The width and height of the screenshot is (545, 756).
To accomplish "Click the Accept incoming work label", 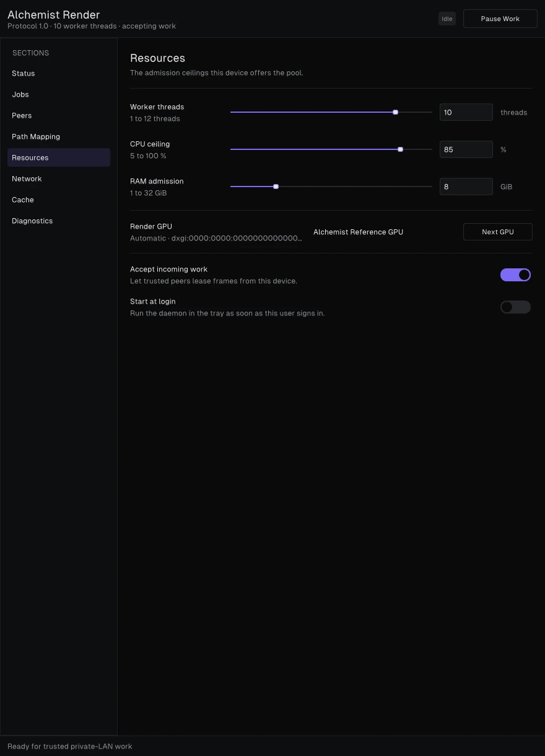I will pos(168,269).
